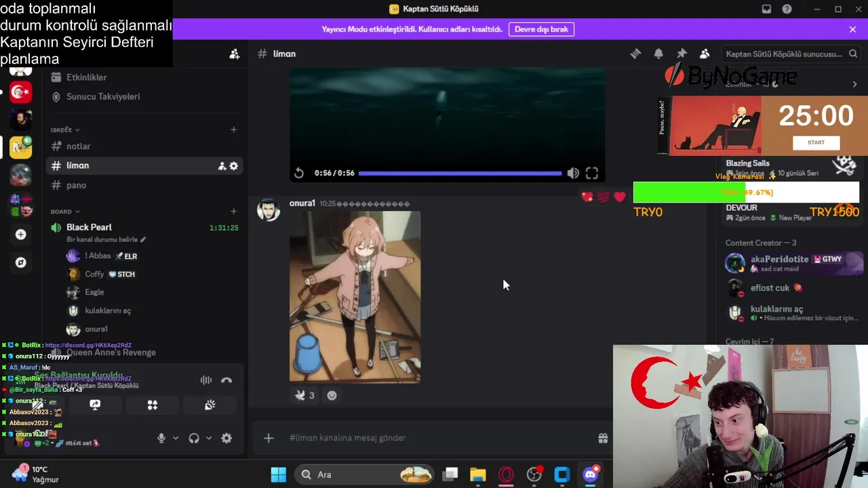
Task: Dismiss the streamer mode banner
Action: click(x=852, y=29)
